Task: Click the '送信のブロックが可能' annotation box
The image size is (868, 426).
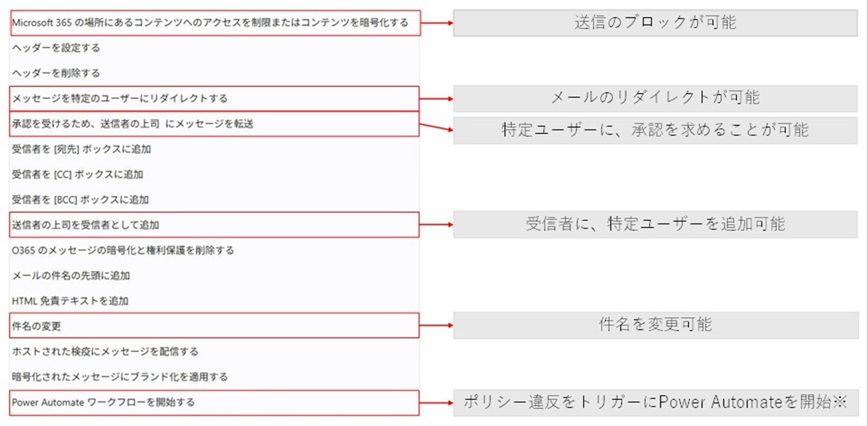Action: [655, 23]
